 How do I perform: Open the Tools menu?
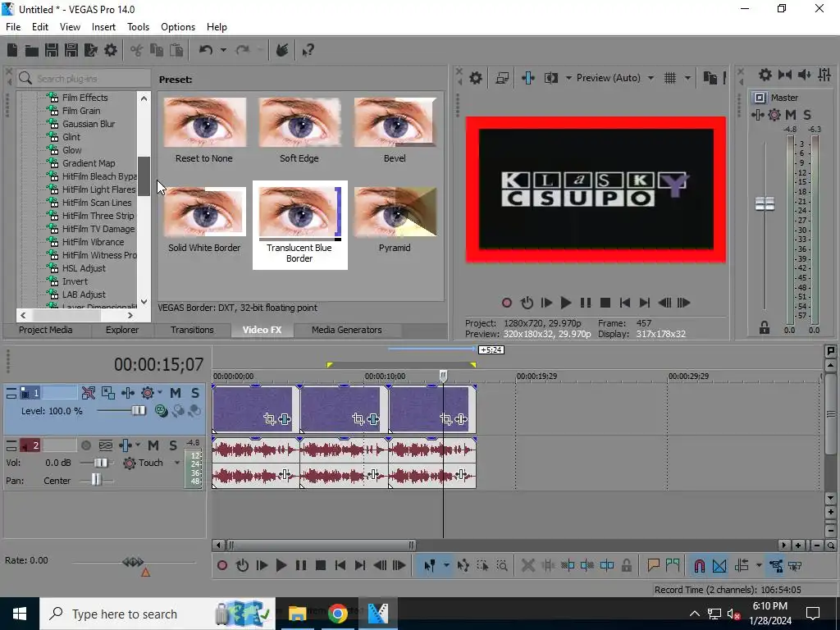click(x=138, y=27)
